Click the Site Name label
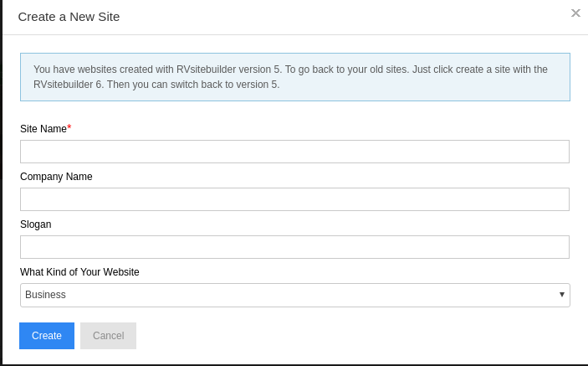Screen dimensions: 588x366 [43, 128]
